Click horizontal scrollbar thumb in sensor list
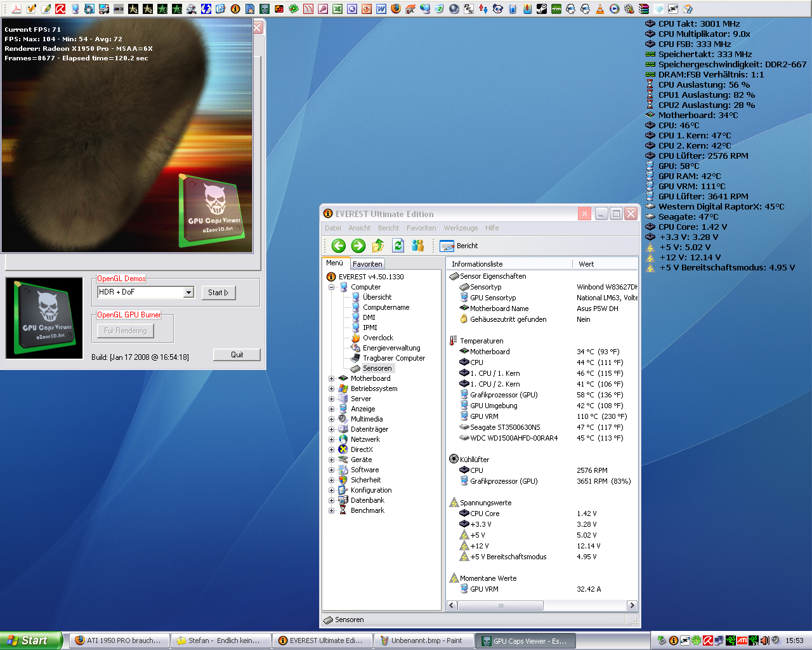Viewport: 812px width, 650px height. click(x=501, y=606)
